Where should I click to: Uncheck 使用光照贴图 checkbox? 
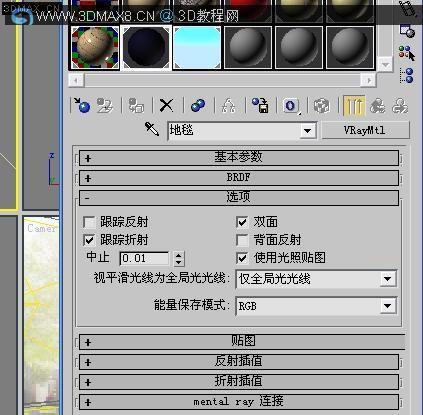[242, 258]
